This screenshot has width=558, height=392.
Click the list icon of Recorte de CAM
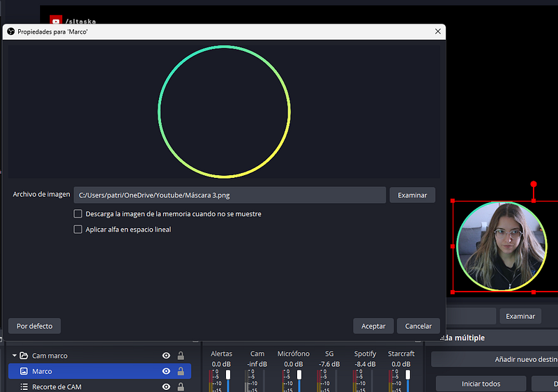[x=24, y=386]
